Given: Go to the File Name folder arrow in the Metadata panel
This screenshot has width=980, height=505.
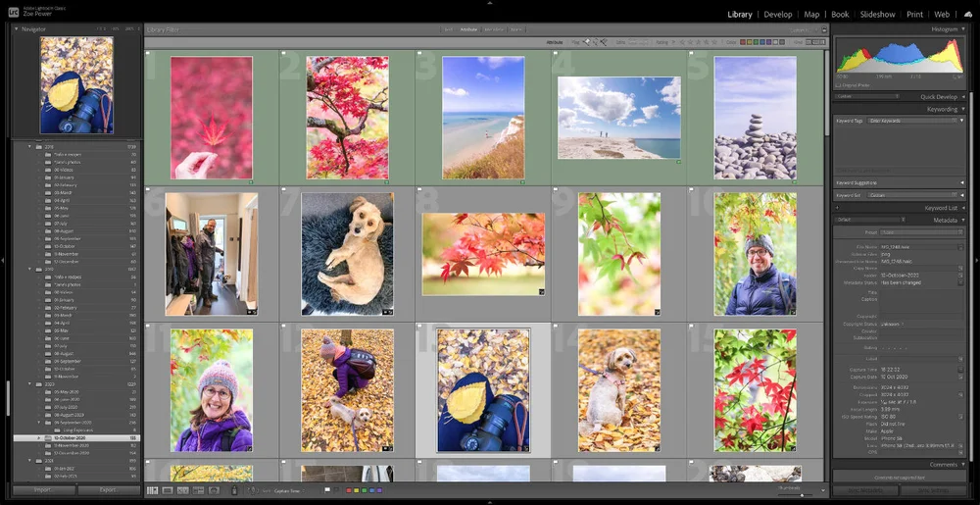Looking at the screenshot, I should 960,247.
